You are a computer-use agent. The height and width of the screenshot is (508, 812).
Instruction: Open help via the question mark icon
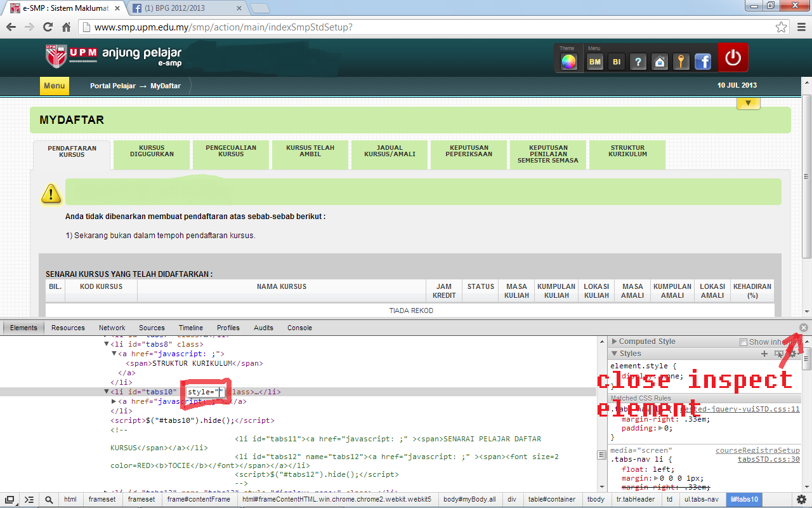point(638,62)
